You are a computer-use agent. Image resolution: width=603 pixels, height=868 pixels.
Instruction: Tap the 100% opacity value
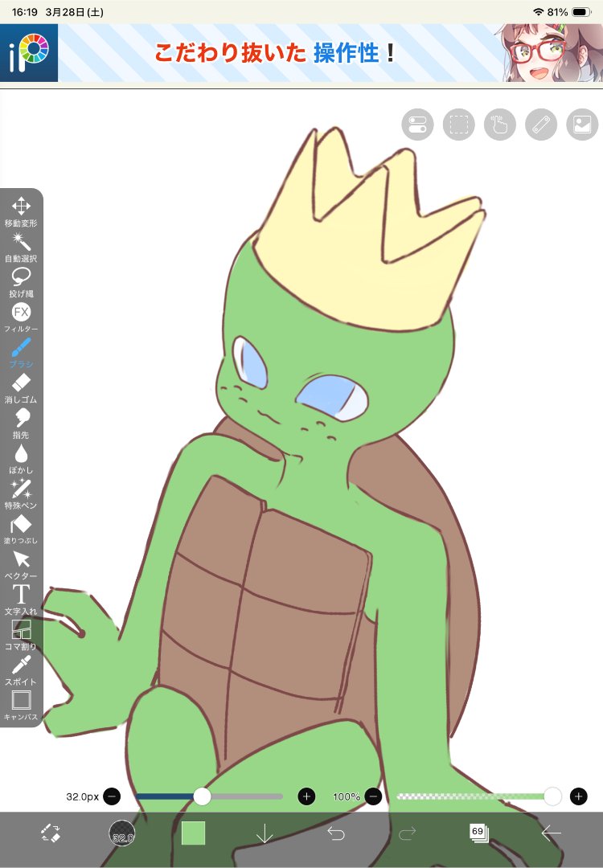347,796
